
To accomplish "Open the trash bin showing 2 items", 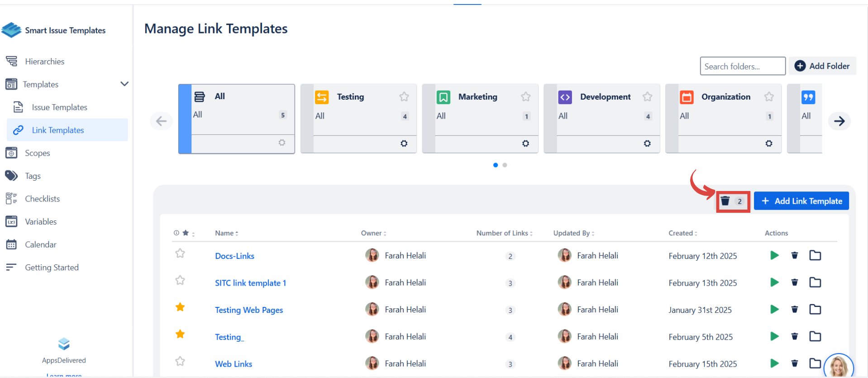I will 733,201.
